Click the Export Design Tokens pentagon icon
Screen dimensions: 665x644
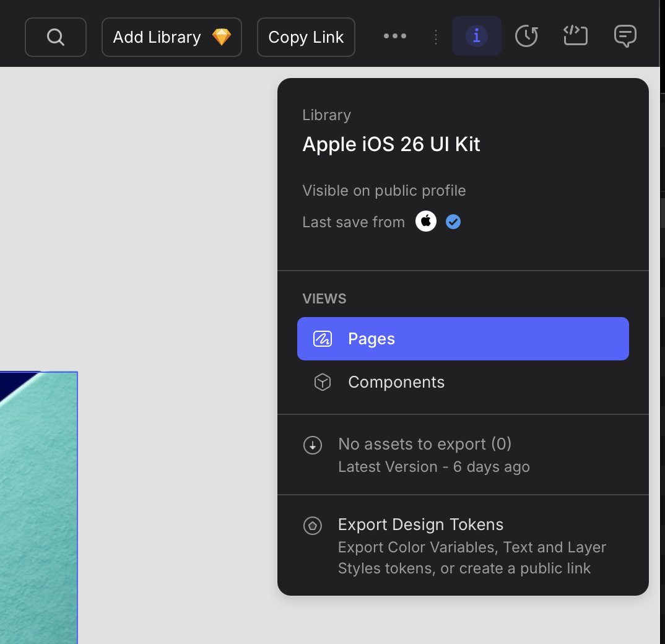(x=313, y=526)
